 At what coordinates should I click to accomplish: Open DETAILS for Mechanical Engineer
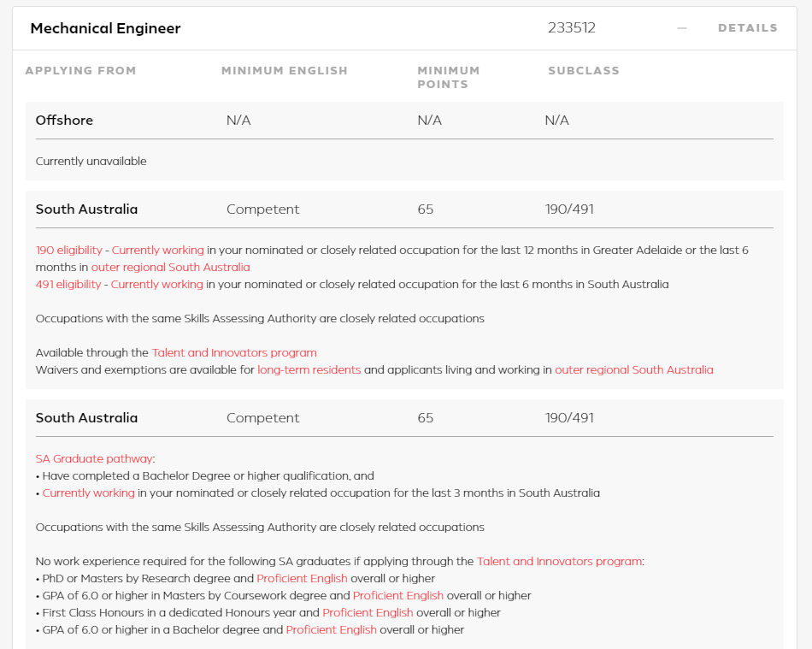(747, 28)
